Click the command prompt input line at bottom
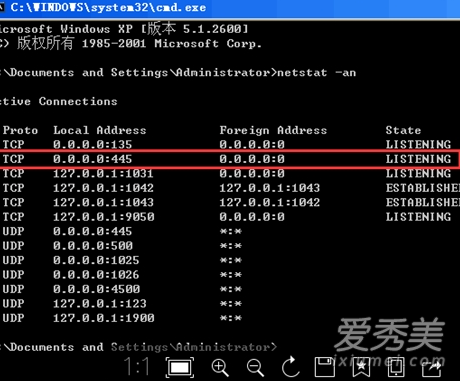The width and height of the screenshot is (460, 381). [138, 347]
